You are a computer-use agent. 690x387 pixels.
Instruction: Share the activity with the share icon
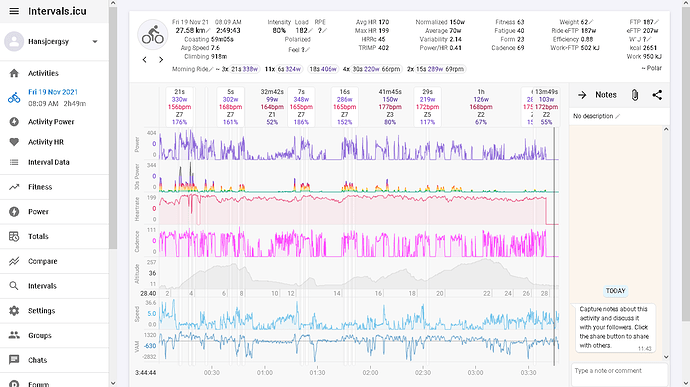click(x=657, y=95)
